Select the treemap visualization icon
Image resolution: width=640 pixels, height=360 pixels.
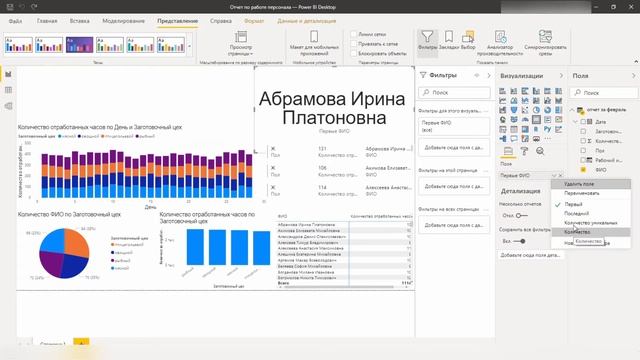click(x=558, y=110)
